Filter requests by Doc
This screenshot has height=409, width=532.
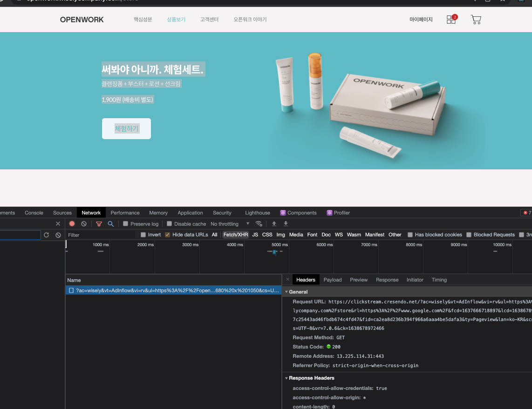click(326, 235)
